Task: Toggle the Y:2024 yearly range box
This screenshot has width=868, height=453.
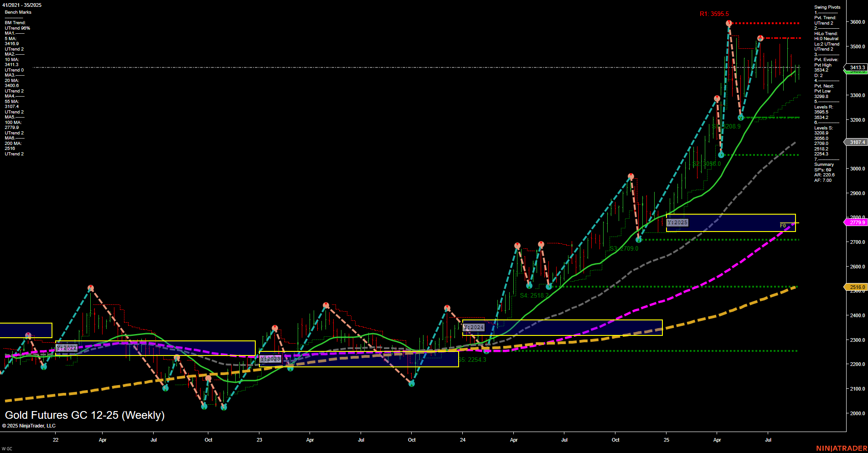Action: click(x=473, y=327)
